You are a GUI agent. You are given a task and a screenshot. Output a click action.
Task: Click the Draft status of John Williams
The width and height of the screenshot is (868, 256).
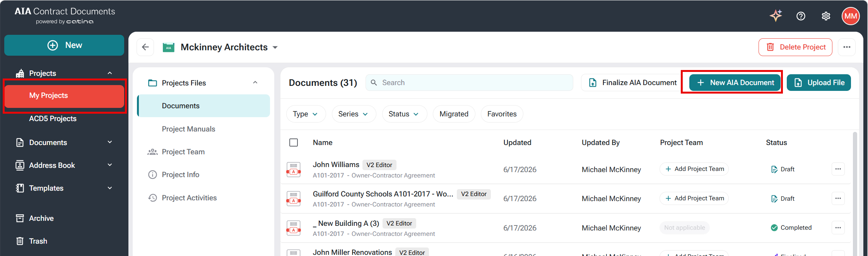pyautogui.click(x=783, y=169)
